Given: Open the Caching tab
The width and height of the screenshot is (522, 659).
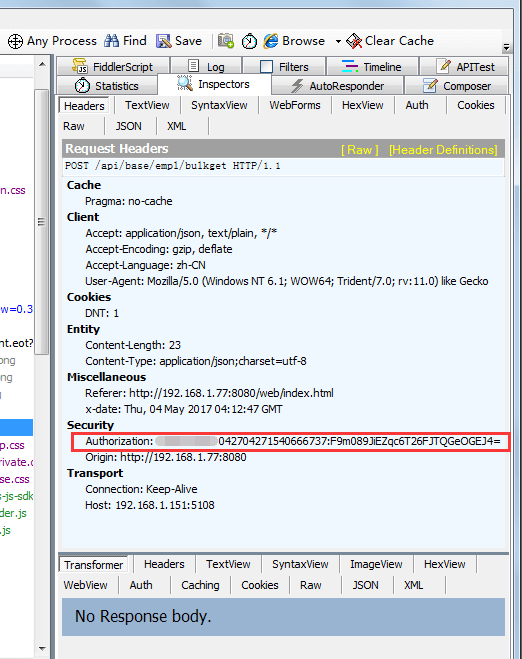Looking at the screenshot, I should coord(200,585).
